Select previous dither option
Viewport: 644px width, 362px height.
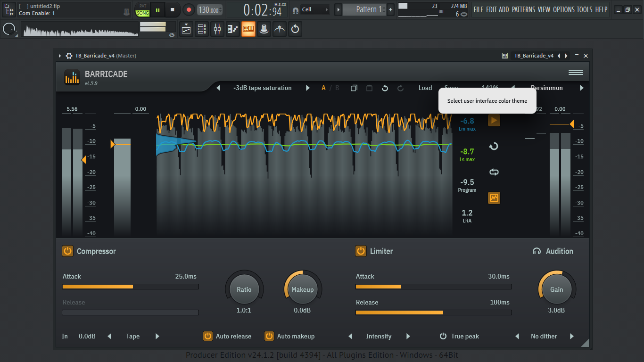tap(517, 336)
